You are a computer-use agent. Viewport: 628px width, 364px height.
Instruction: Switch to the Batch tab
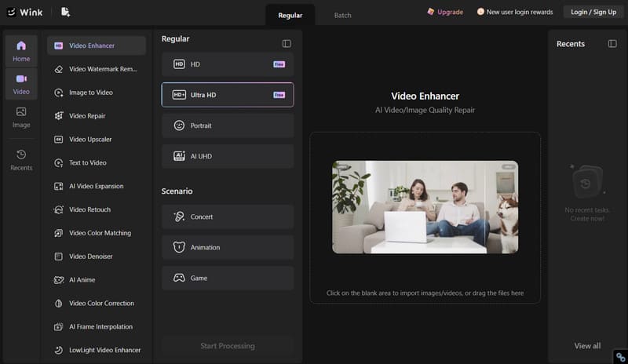coord(342,15)
